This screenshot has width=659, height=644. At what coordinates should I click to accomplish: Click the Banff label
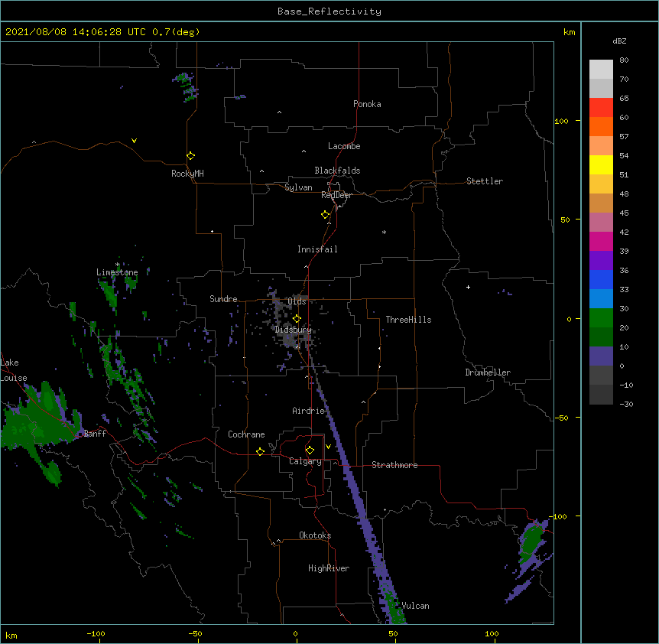tap(95, 434)
